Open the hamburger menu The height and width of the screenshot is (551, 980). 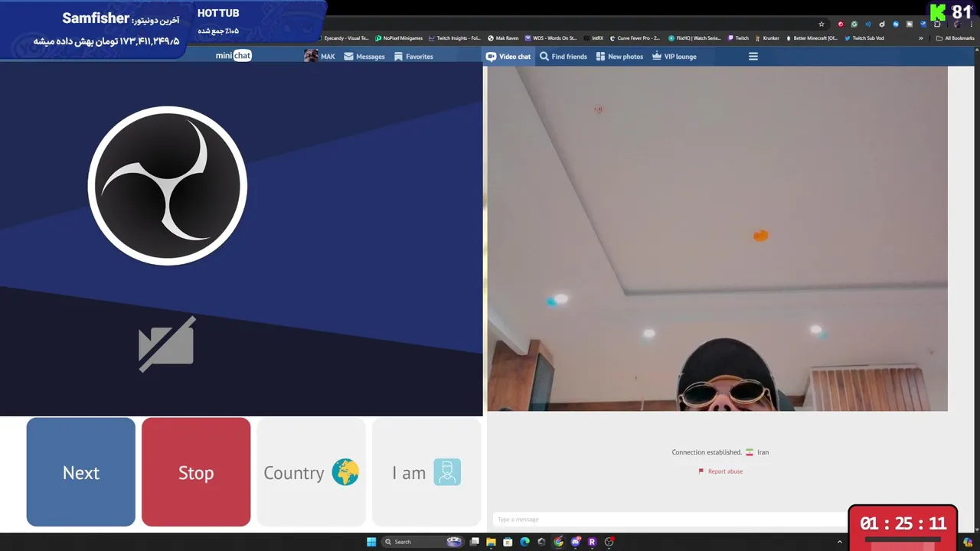[753, 57]
